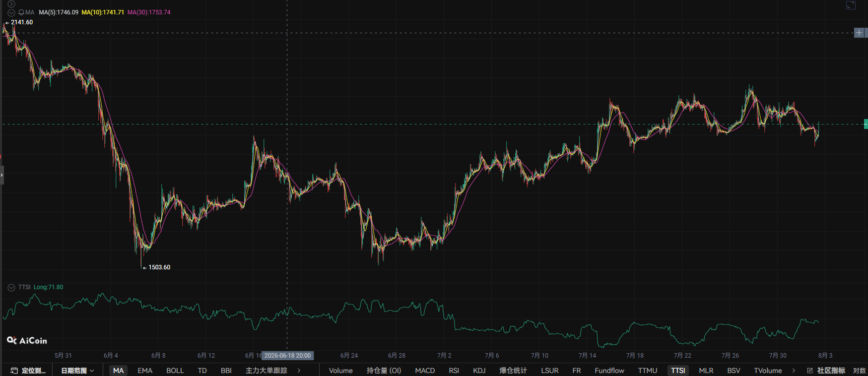Image resolution: width=868 pixels, height=376 pixels.
Task: Select the KDJ sub-indicator
Action: [x=479, y=371]
